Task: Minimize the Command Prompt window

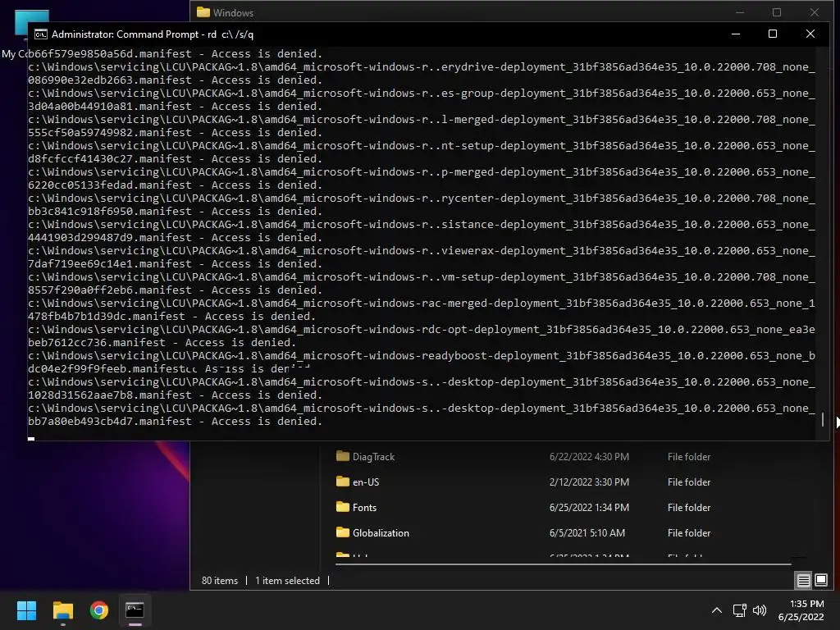Action: point(736,34)
